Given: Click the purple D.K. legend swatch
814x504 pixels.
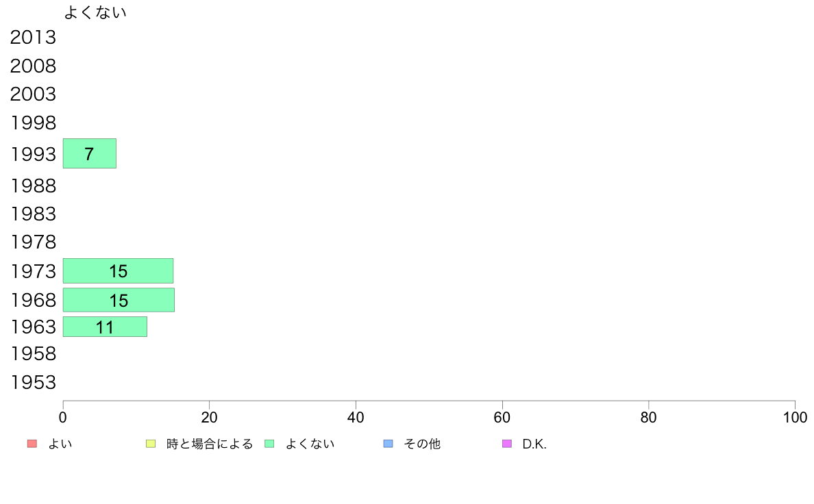Looking at the screenshot, I should 507,444.
